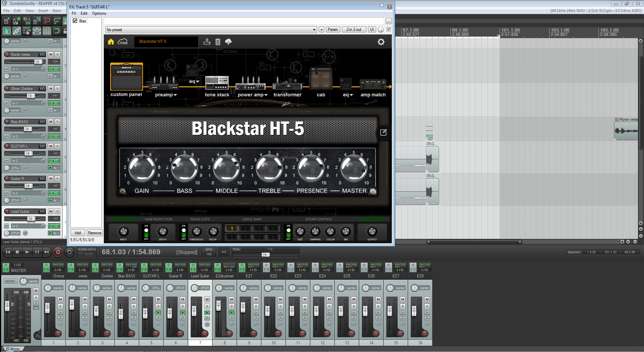Open BIAS settings gear icon
The image size is (644, 352).
click(x=381, y=42)
